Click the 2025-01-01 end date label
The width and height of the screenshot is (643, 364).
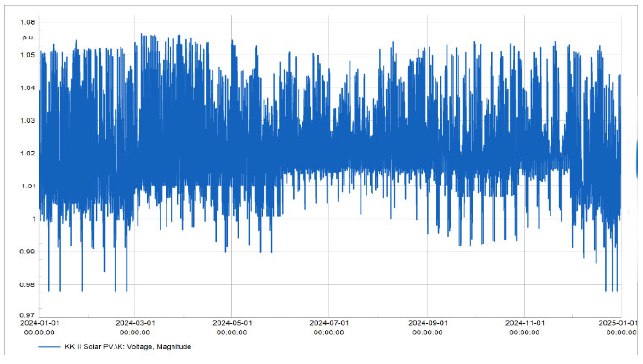click(618, 323)
